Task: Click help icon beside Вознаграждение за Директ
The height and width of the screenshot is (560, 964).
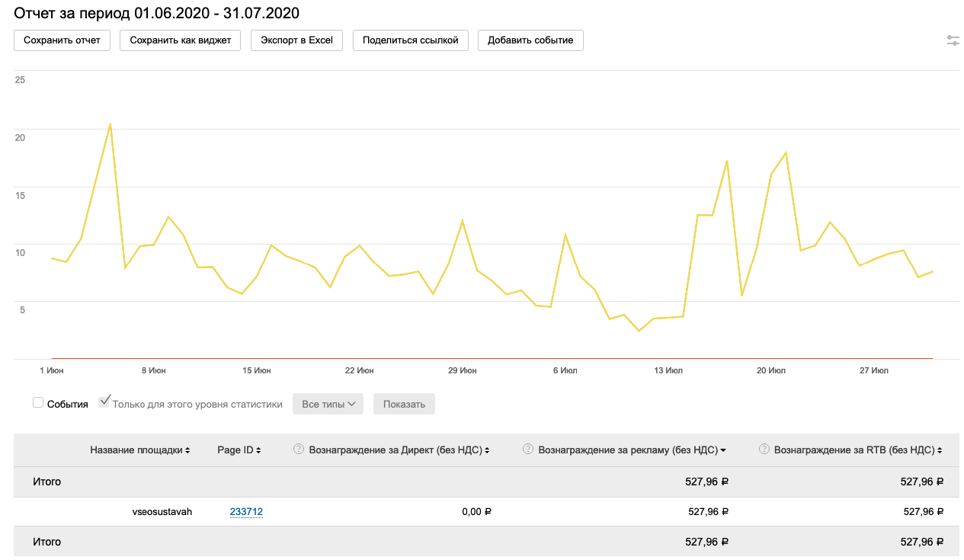Action: [x=299, y=450]
